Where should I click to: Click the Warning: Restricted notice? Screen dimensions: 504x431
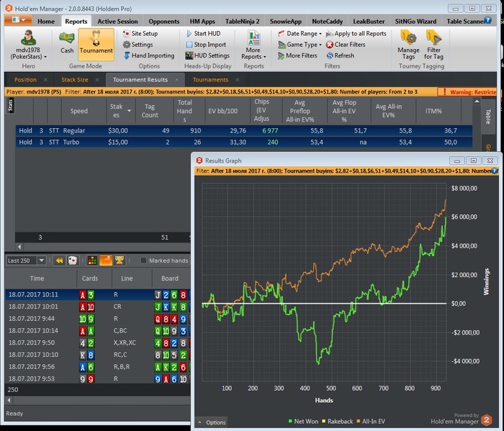[467, 92]
